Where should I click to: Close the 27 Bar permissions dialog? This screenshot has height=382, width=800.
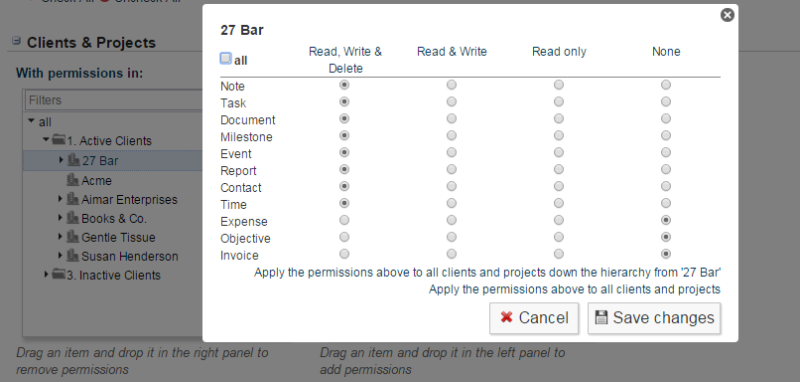tap(727, 15)
